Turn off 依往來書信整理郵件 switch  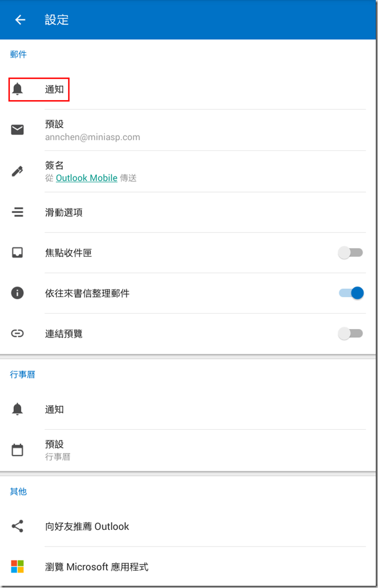click(351, 293)
